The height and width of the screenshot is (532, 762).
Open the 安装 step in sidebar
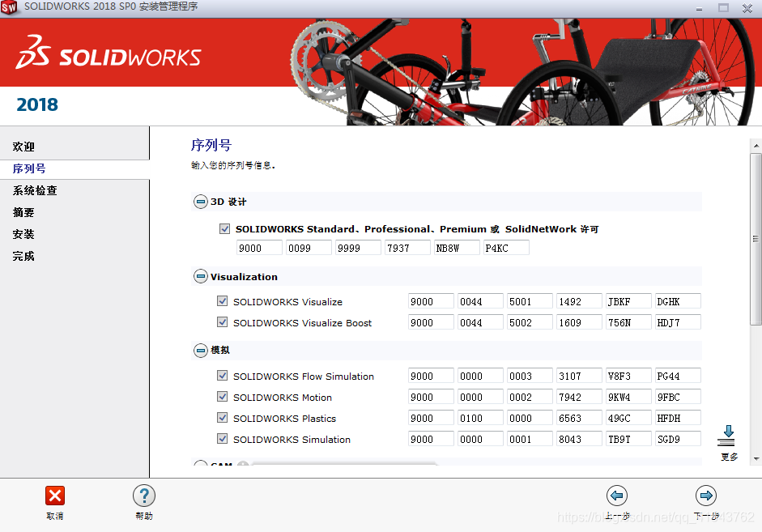(x=23, y=234)
